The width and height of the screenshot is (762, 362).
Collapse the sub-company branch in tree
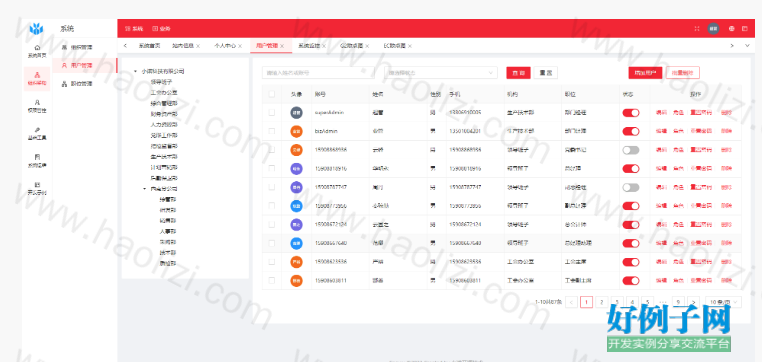(144, 189)
